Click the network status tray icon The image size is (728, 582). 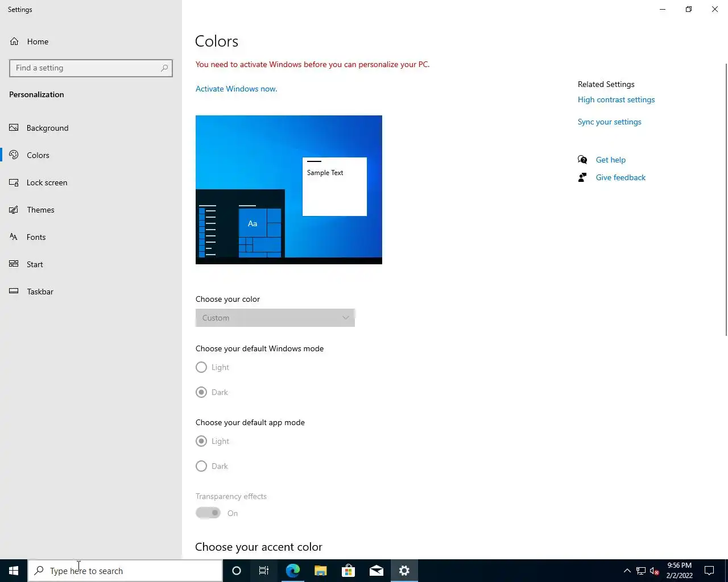641,571
